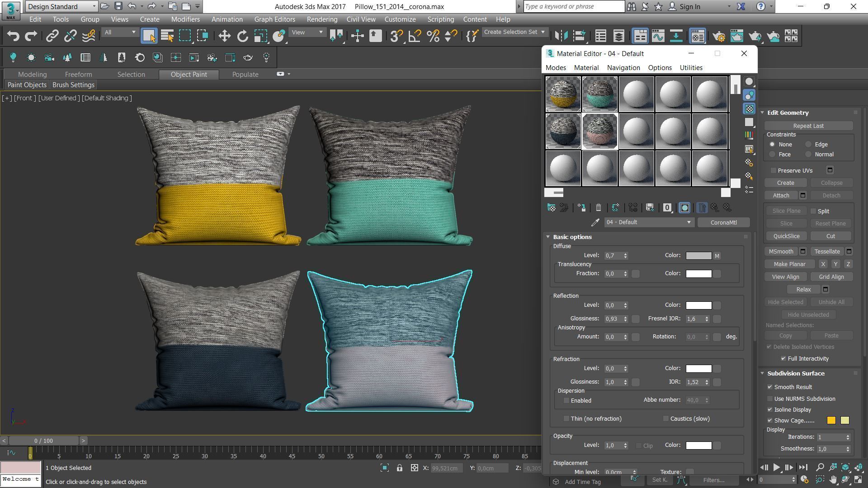Toggle Show Shaded Material in Viewport icon
This screenshot has width=868, height=488.
point(684,208)
